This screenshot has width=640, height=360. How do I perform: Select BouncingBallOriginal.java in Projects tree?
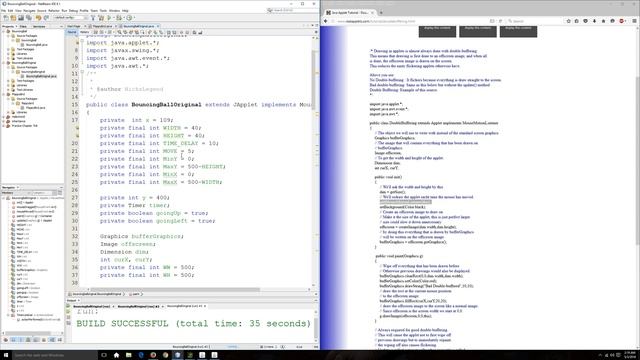coord(41,76)
